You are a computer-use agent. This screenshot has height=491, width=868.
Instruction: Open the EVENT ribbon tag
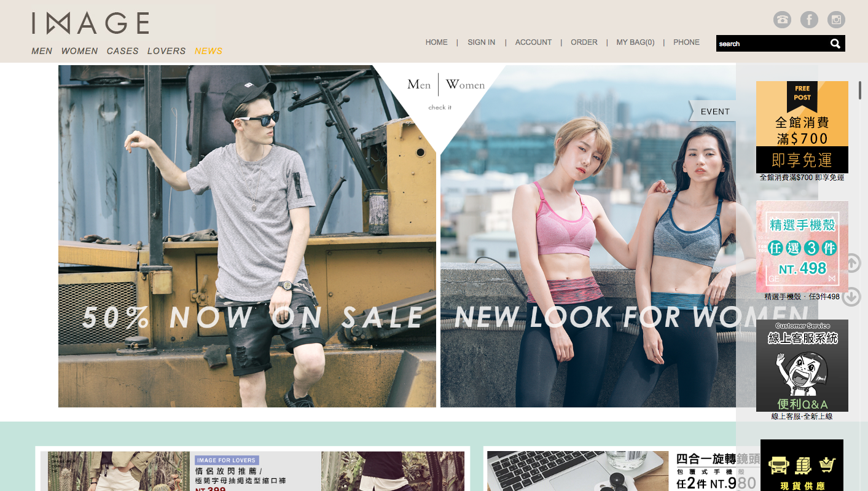click(713, 111)
